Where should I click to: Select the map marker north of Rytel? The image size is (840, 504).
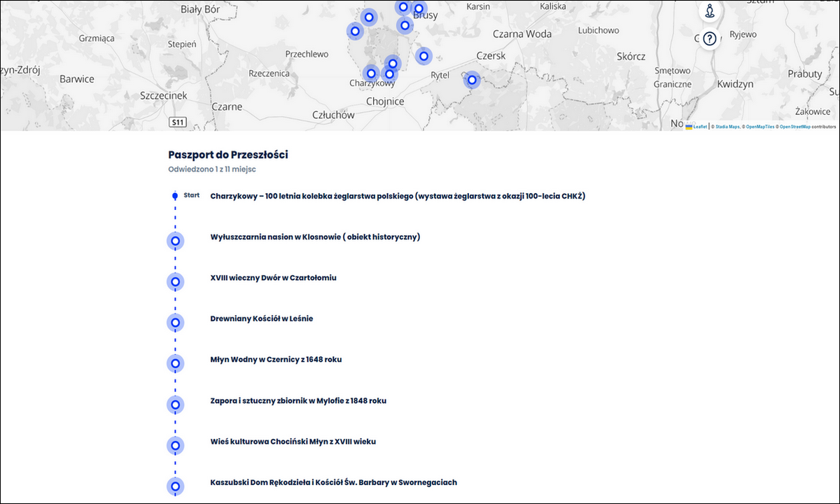tap(423, 56)
